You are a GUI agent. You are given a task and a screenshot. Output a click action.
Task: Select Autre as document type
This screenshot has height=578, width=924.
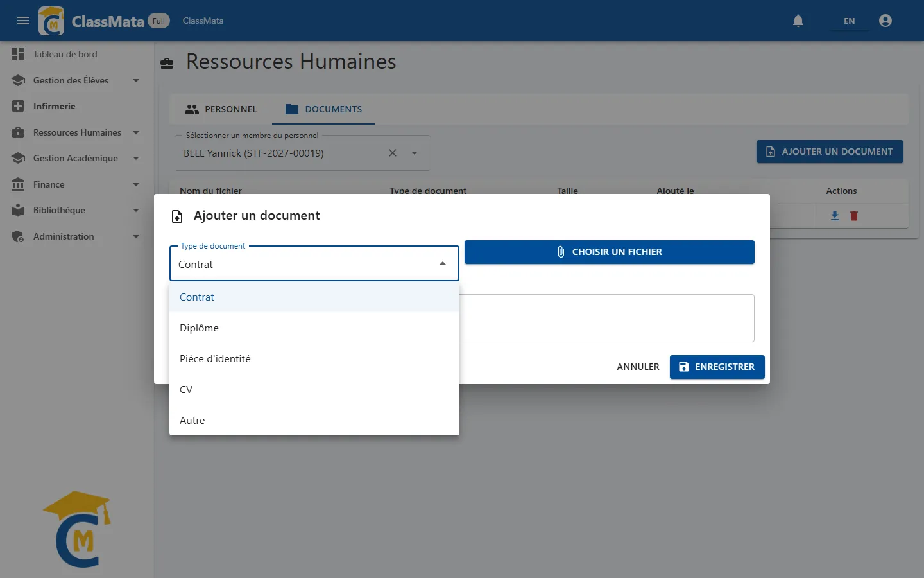[x=314, y=420]
